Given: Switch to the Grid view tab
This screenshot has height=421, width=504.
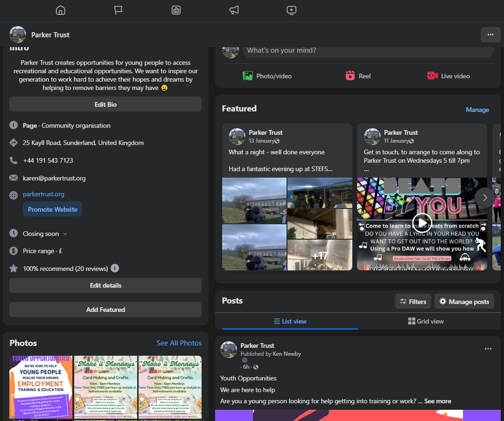Looking at the screenshot, I should coord(426,321).
